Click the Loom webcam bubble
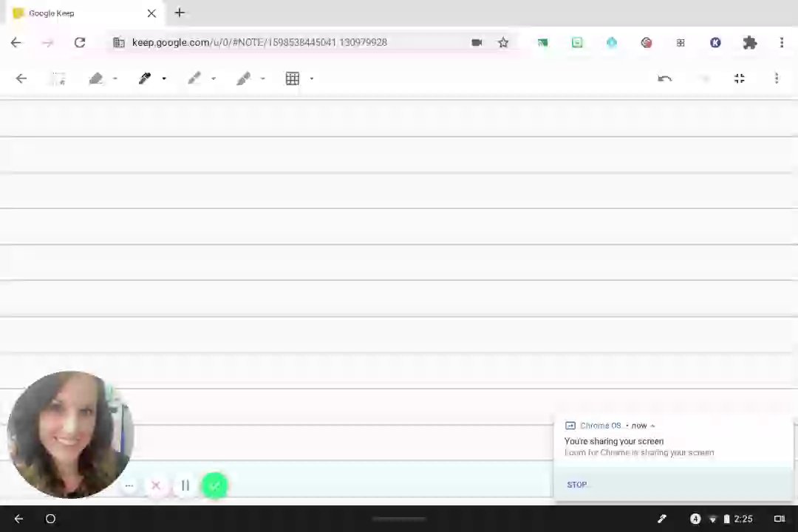Image resolution: width=798 pixels, height=532 pixels. (70, 434)
